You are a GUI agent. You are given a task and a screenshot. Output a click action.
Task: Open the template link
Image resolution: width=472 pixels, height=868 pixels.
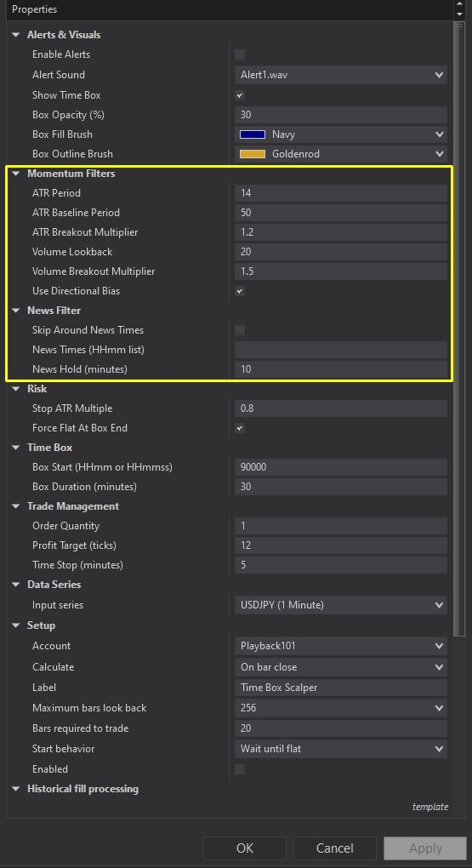coord(430,807)
